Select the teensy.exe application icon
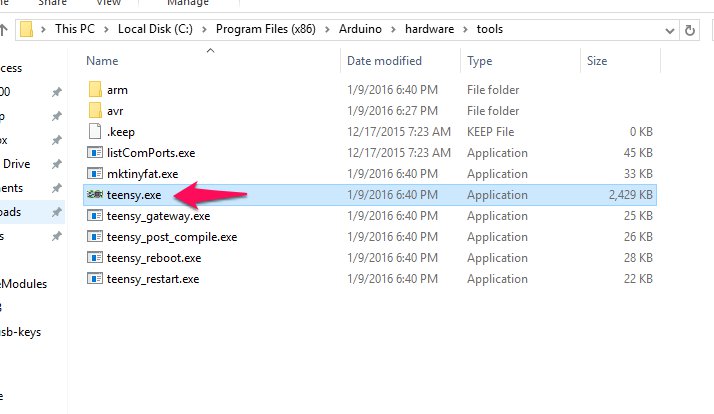Viewport: 714px width, 414px height. click(x=95, y=194)
